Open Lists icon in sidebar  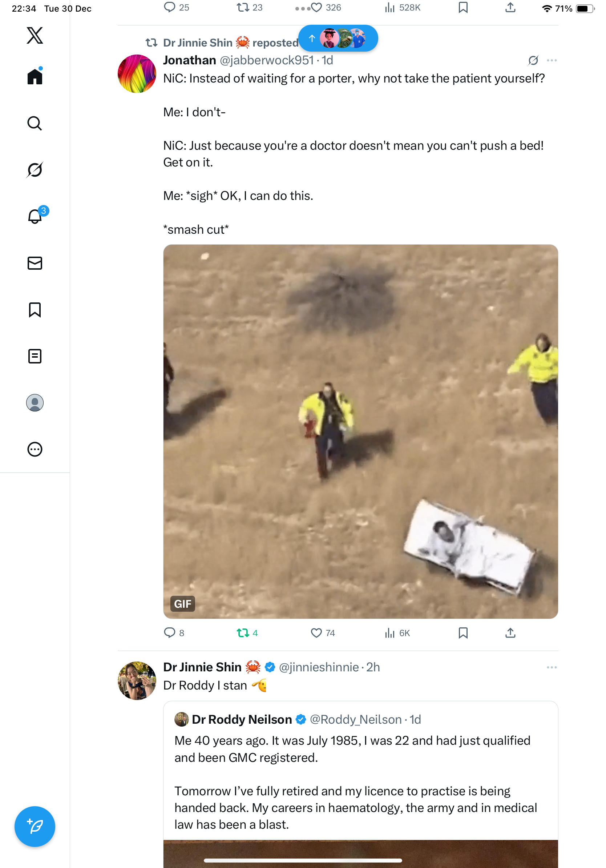pyautogui.click(x=35, y=356)
